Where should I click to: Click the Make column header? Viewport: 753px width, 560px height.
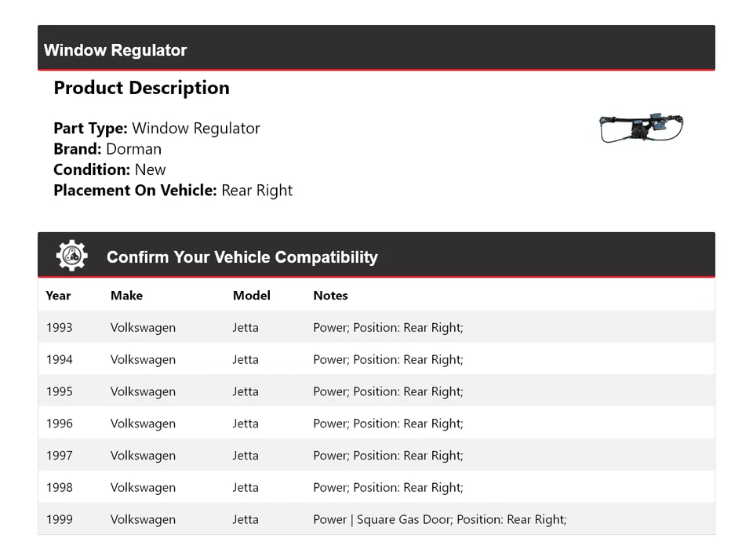coord(126,296)
